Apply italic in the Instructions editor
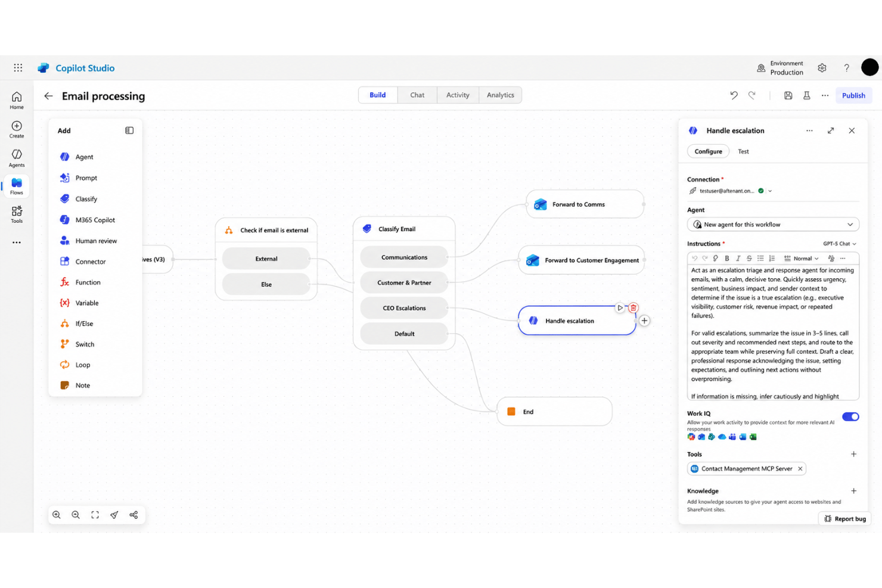The height and width of the screenshot is (588, 882). pyautogui.click(x=738, y=259)
